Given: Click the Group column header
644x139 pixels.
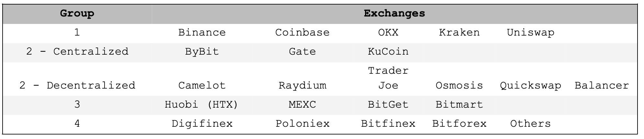Looking at the screenshot, I should pos(77,14).
